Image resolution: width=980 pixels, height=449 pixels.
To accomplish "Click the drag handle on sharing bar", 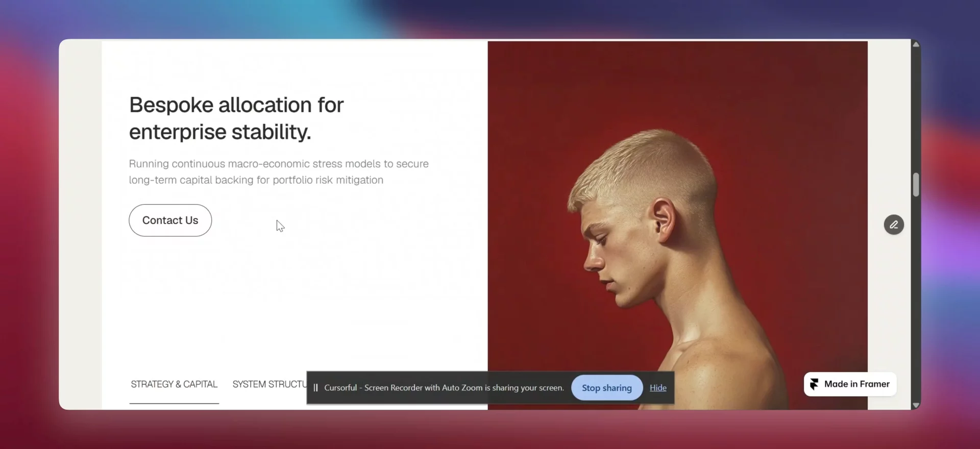I will 315,388.
